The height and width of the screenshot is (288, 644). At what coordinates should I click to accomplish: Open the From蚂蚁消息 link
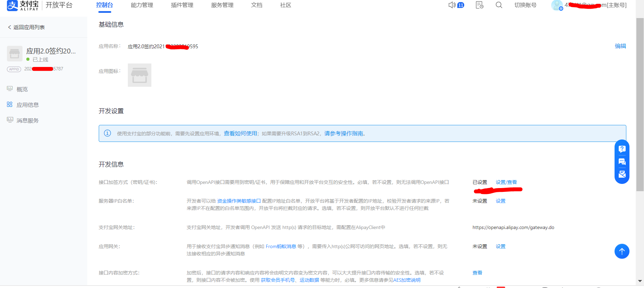pyautogui.click(x=281, y=246)
